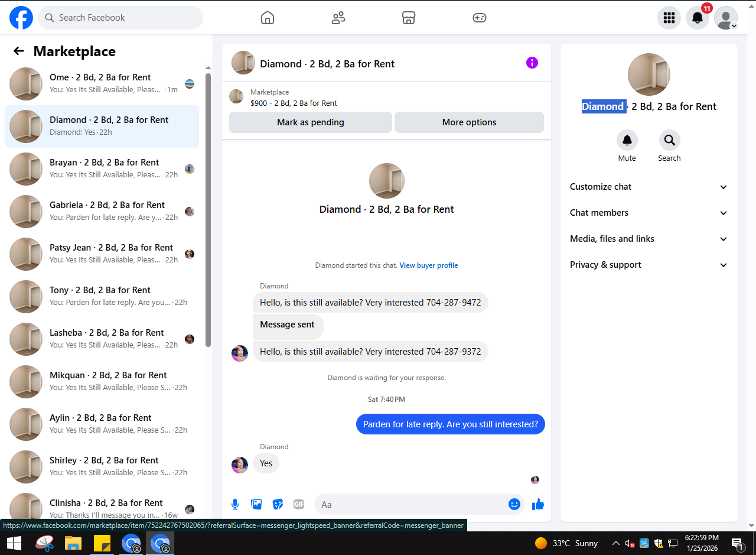Open Sticky Notes from the taskbar
The height and width of the screenshot is (555, 756).
point(102,543)
